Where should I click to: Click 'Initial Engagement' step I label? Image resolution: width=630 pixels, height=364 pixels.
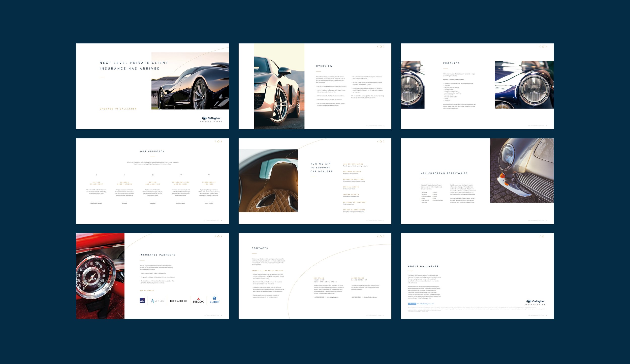coord(96,183)
